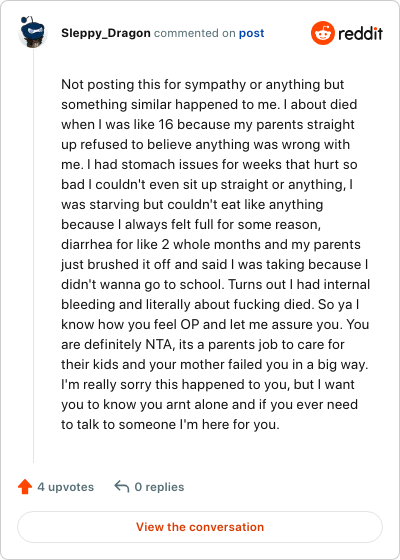Click the reply arrow icon

[122, 486]
